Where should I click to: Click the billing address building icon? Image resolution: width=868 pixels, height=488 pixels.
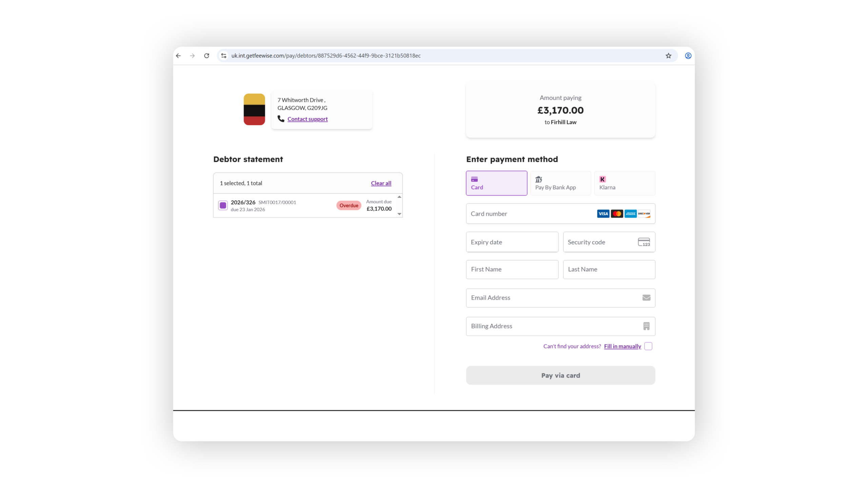tap(646, 326)
